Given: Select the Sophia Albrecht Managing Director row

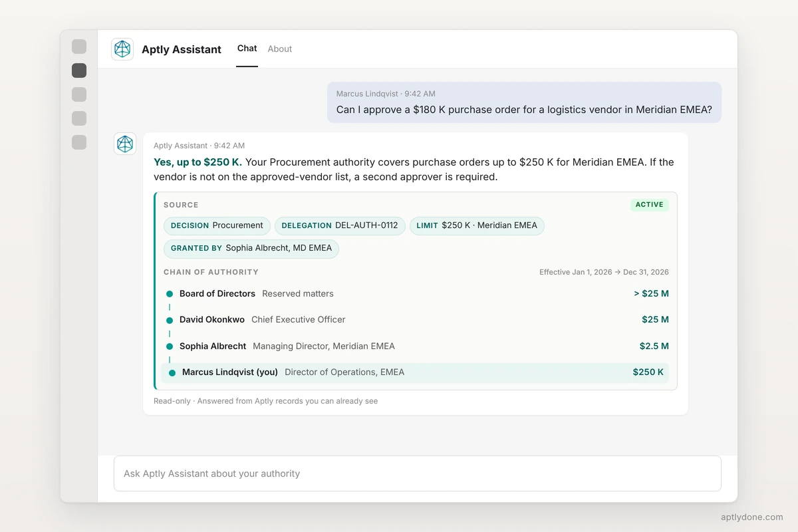Looking at the screenshot, I should 416,346.
